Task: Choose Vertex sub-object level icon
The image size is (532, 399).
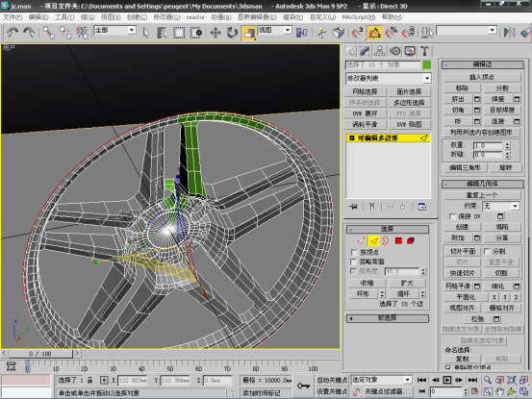Action: point(361,240)
